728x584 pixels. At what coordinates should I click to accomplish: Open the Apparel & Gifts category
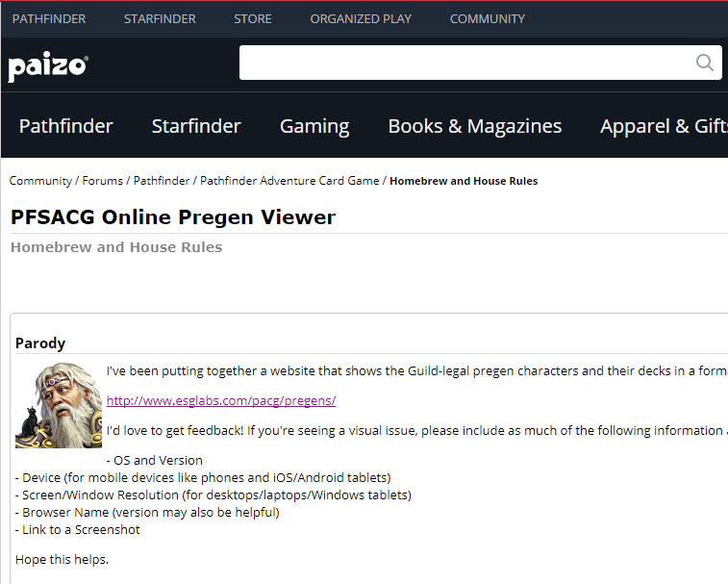click(664, 126)
